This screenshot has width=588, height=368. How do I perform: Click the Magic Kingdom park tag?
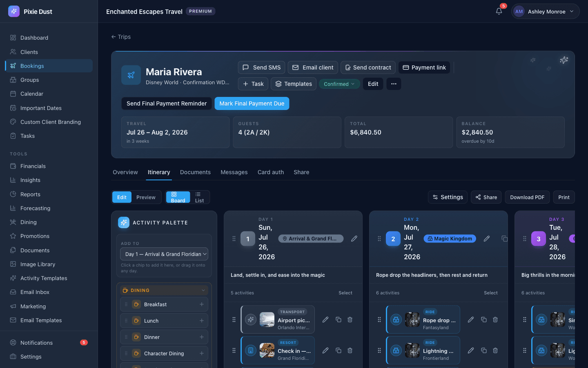(450, 238)
